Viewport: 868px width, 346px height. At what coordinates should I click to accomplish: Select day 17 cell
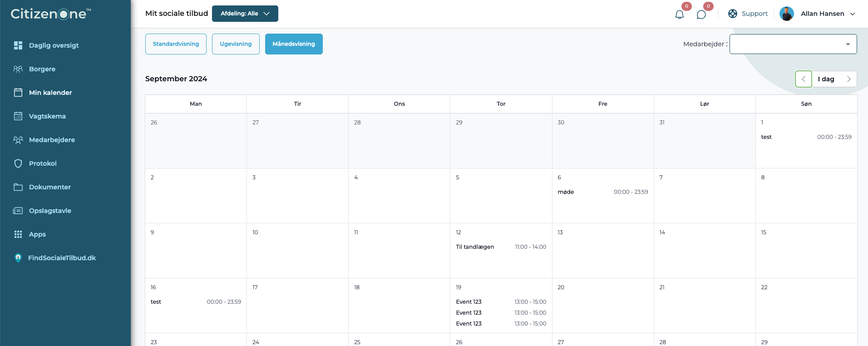pyautogui.click(x=297, y=306)
